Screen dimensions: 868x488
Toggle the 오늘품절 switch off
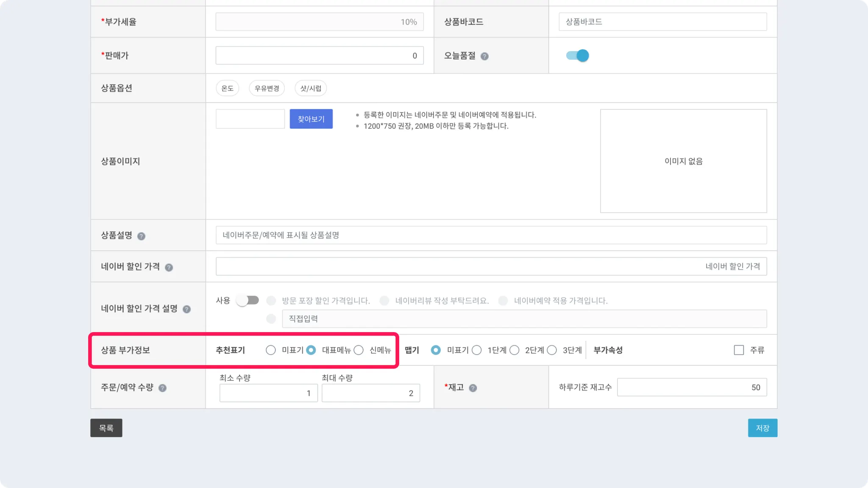click(x=577, y=55)
